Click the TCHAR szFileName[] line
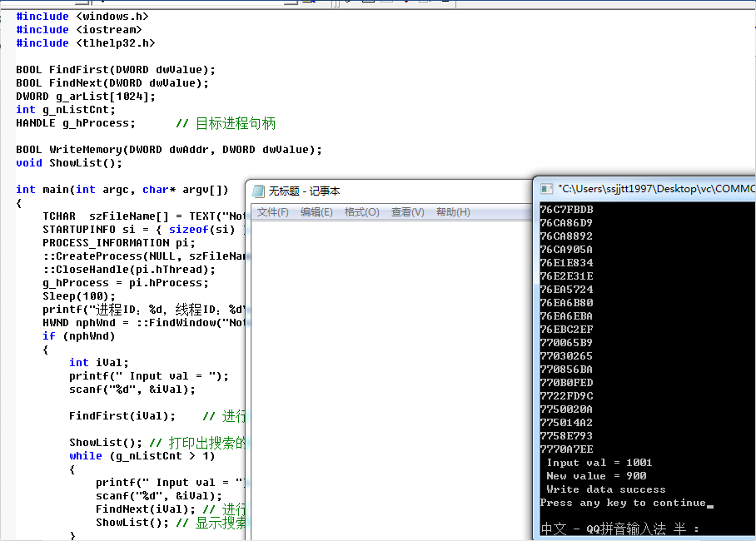 (144, 216)
